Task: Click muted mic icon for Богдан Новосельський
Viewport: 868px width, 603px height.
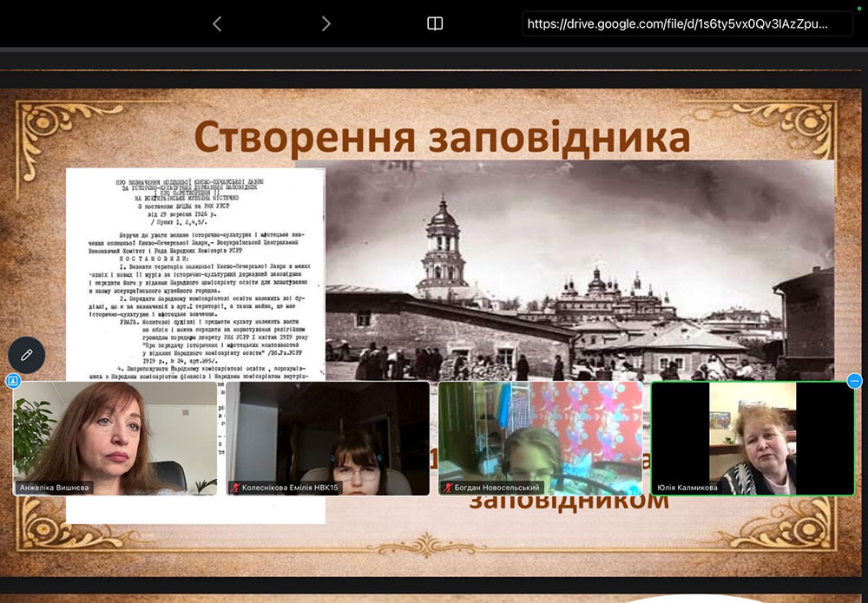Action: (x=448, y=488)
